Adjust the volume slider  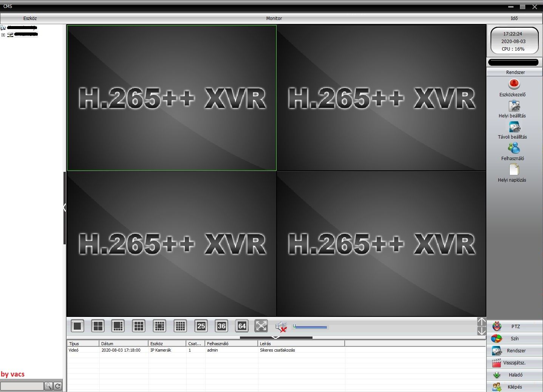click(310, 327)
